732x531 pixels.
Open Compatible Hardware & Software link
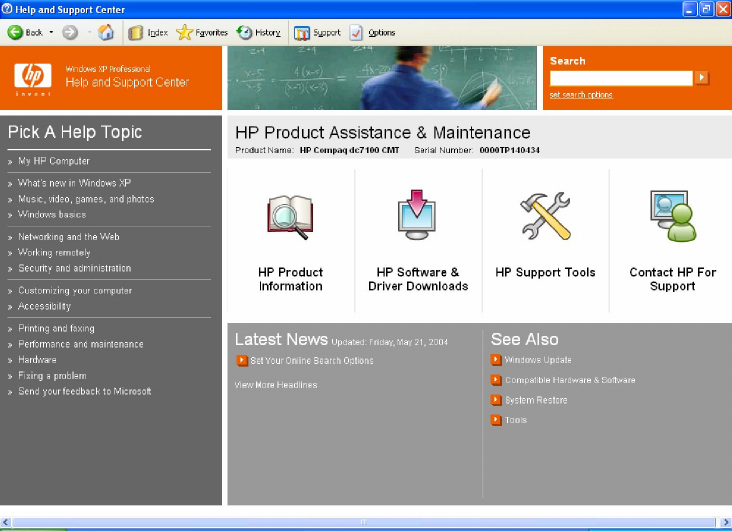click(570, 380)
